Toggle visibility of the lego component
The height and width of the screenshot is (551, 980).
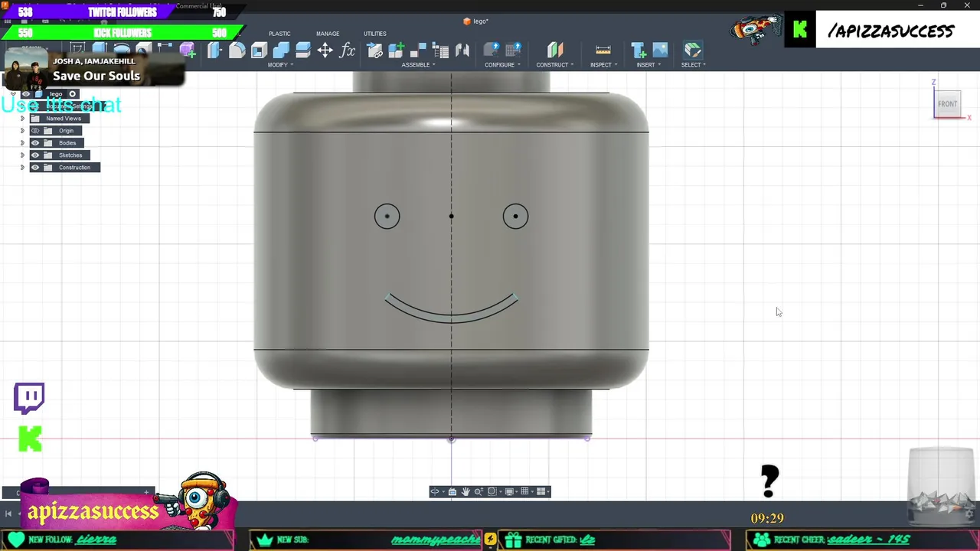pyautogui.click(x=26, y=94)
